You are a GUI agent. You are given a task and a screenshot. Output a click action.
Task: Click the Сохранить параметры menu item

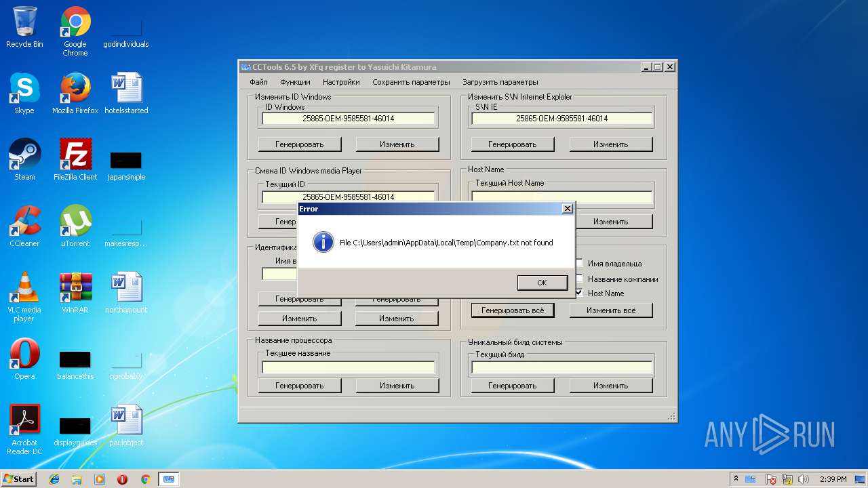pyautogui.click(x=411, y=82)
